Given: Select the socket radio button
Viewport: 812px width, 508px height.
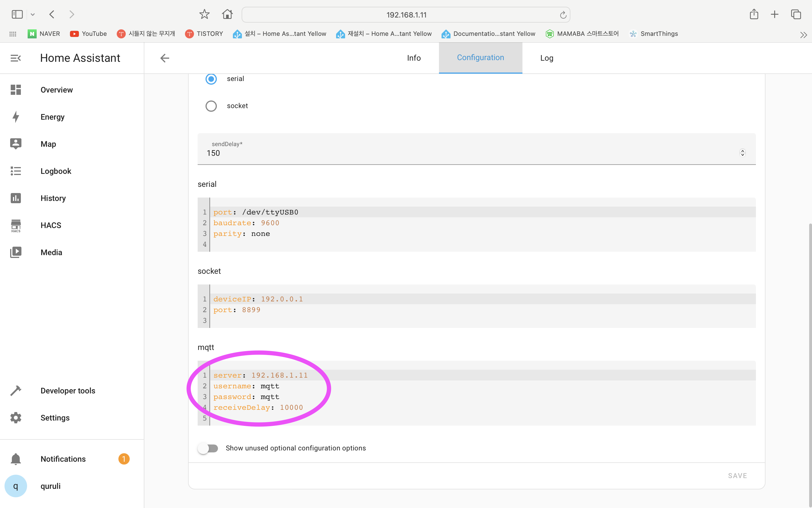Looking at the screenshot, I should coord(211,106).
